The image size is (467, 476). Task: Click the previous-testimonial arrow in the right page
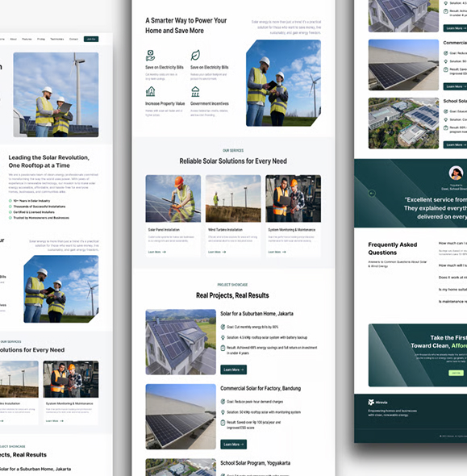tap(372, 193)
